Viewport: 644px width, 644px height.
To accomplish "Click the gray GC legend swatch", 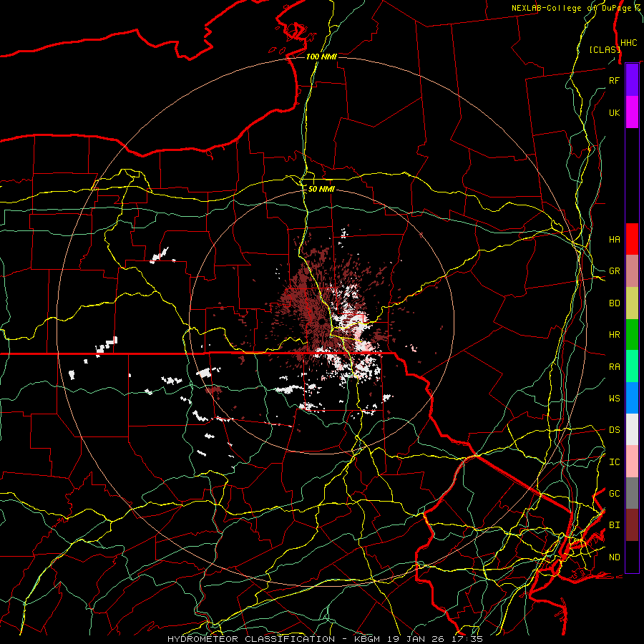I will [632, 493].
